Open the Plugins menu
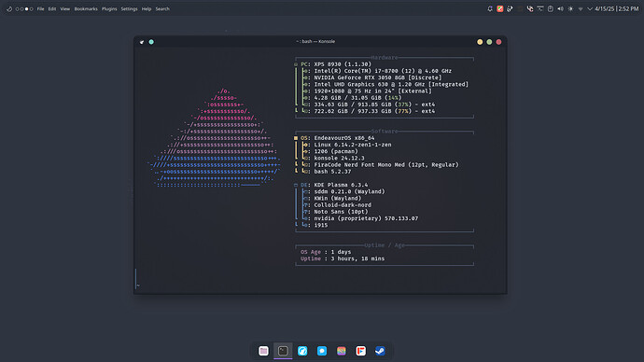This screenshot has height=362, width=644. point(109,8)
